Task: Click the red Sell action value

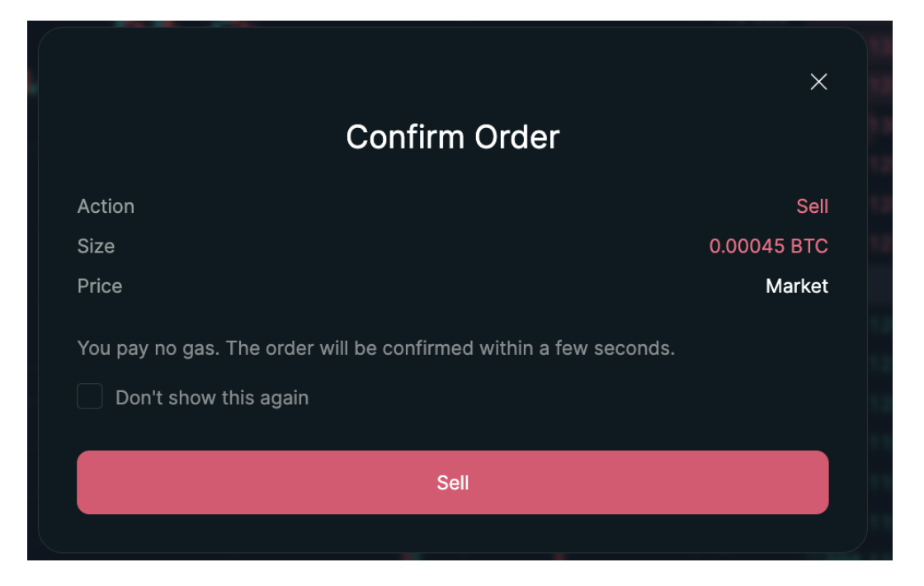Action: pyautogui.click(x=812, y=206)
